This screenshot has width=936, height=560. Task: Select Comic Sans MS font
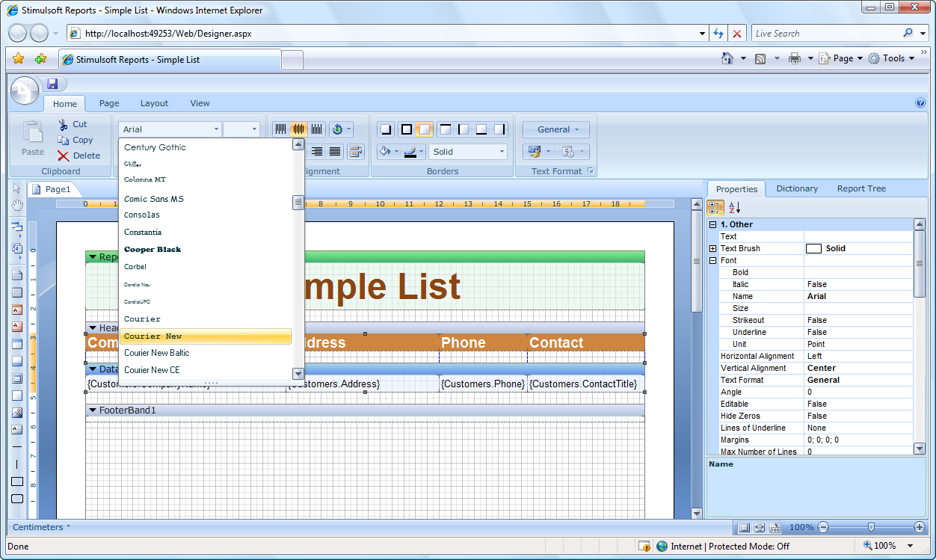pyautogui.click(x=154, y=199)
